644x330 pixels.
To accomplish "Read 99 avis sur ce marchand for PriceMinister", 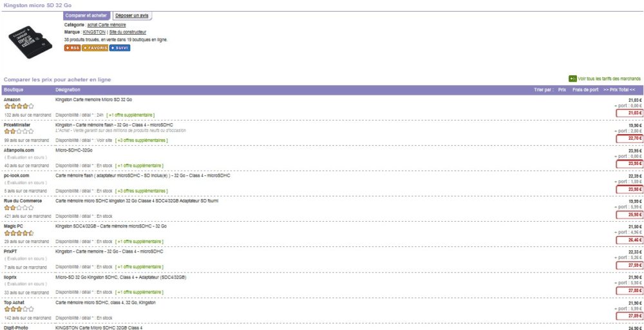I will click(26, 141).
